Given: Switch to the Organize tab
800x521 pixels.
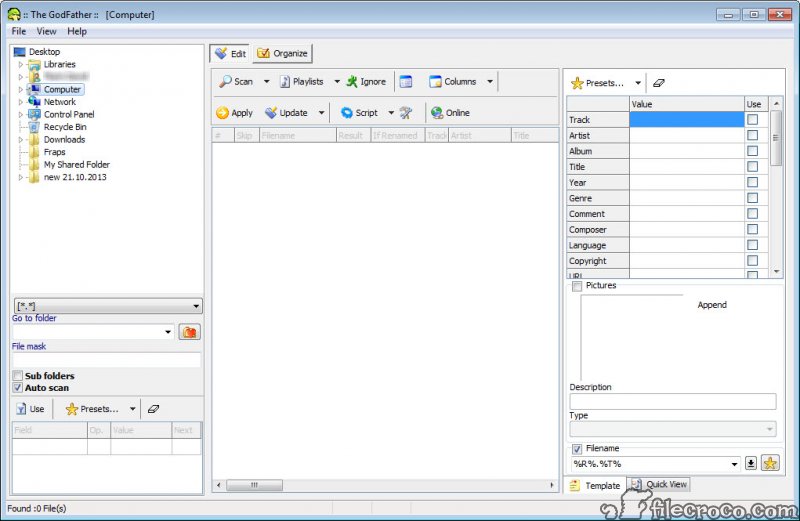Looking at the screenshot, I should coord(282,54).
